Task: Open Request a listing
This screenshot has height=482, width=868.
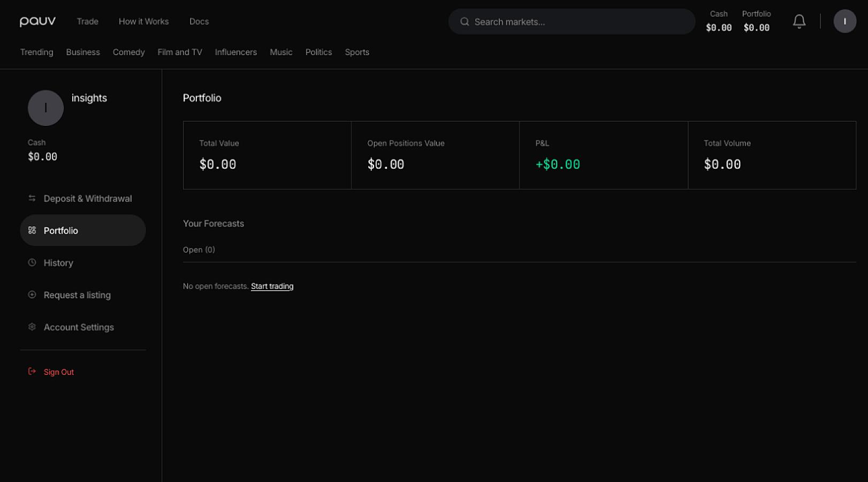Action: coord(83,295)
